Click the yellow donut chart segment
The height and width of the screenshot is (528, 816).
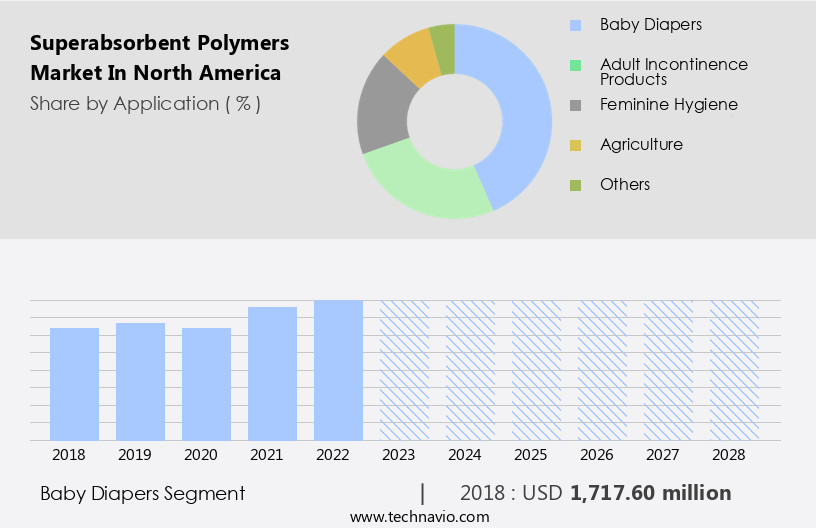[410, 58]
